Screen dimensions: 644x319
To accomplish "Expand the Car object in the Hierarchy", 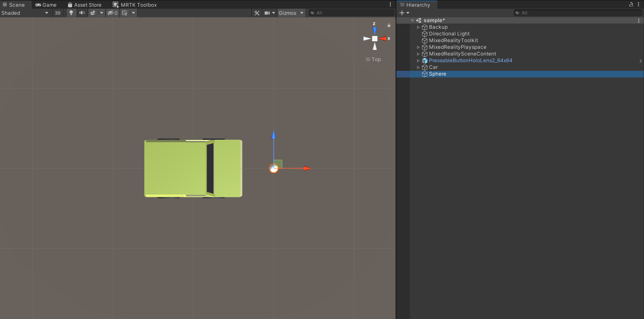I will pos(418,67).
